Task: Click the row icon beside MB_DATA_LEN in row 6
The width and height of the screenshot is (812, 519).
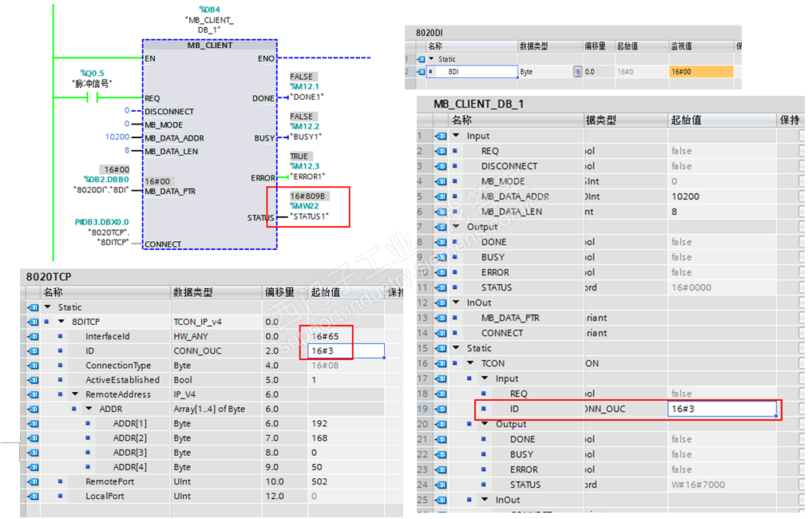Action: pyautogui.click(x=441, y=212)
